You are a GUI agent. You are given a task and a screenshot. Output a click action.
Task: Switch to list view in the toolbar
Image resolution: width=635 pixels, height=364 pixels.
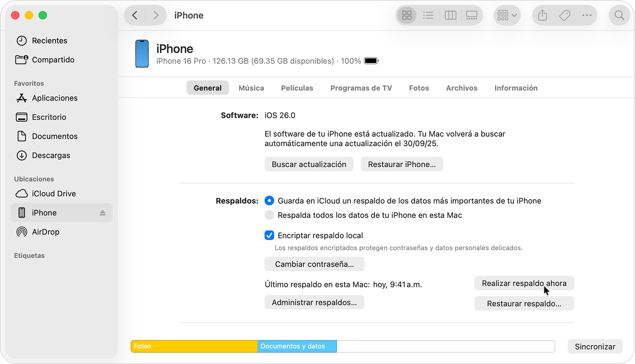(x=428, y=15)
